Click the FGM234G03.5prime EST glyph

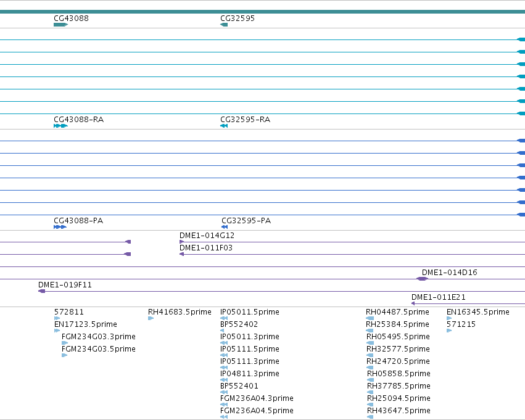(x=65, y=355)
